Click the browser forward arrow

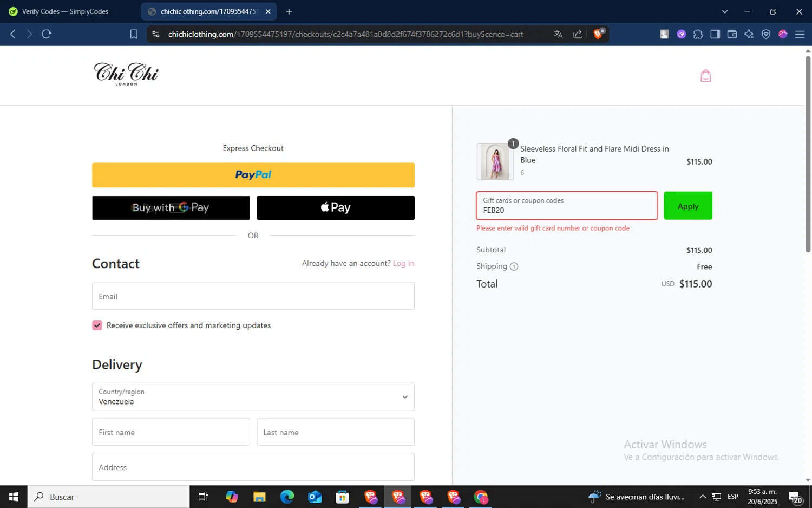[x=29, y=34]
